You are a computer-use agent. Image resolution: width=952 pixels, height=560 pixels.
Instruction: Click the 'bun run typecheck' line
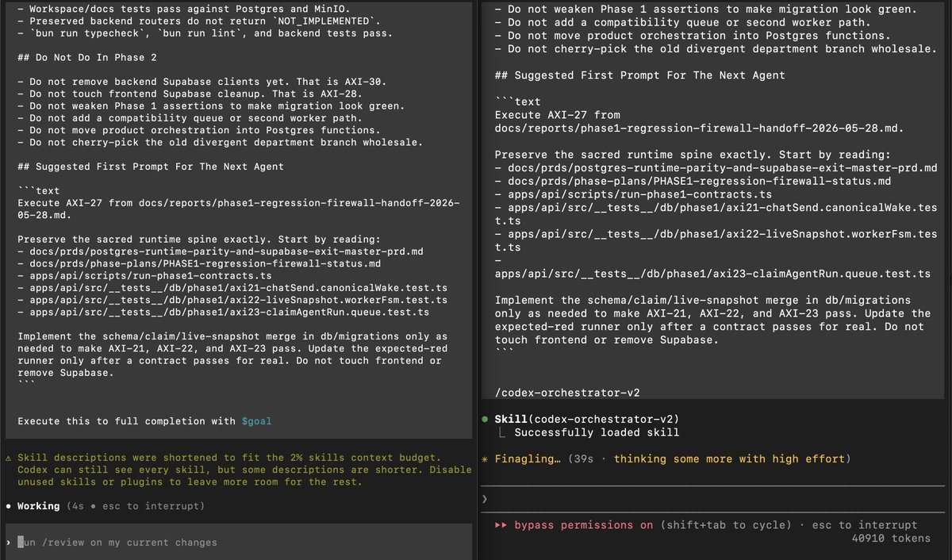(x=205, y=33)
